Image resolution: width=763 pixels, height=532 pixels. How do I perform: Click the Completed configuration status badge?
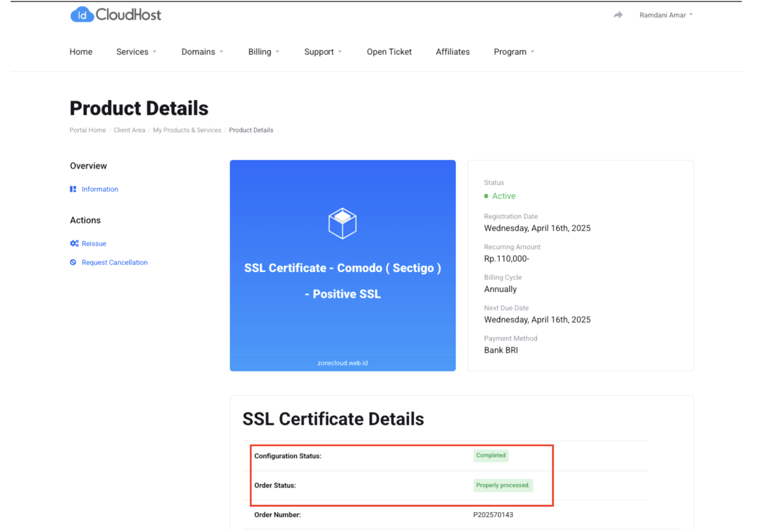tap(491, 455)
